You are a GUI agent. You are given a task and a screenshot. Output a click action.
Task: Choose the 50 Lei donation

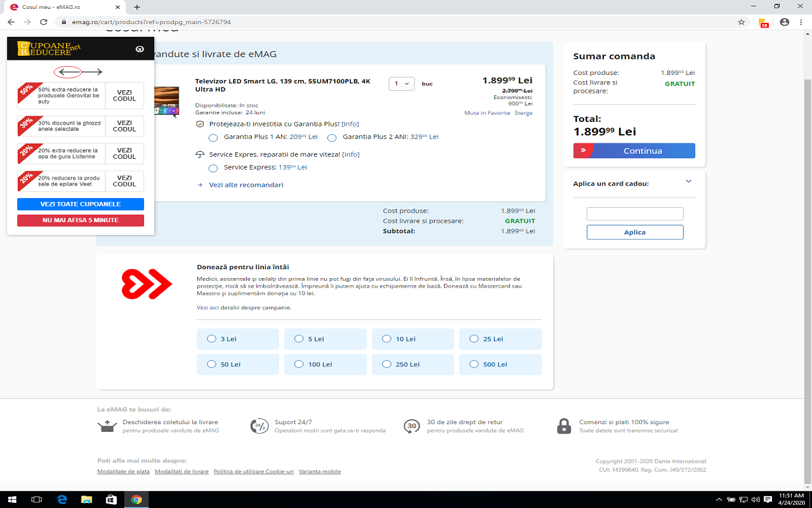click(238, 364)
